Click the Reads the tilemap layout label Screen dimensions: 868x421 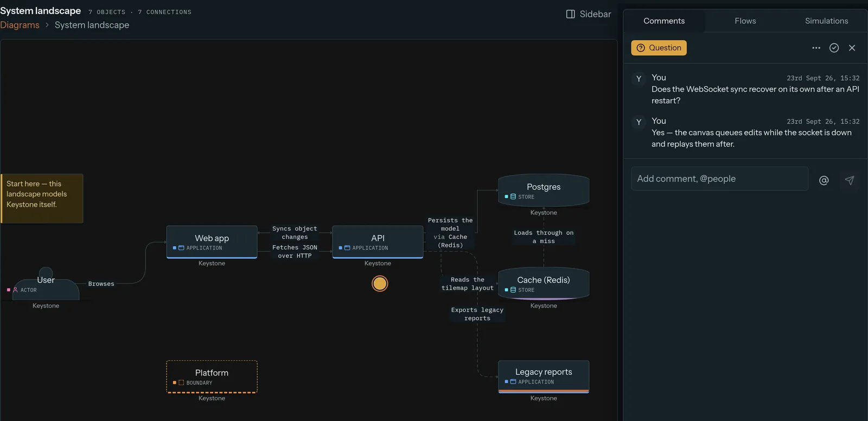pos(468,284)
